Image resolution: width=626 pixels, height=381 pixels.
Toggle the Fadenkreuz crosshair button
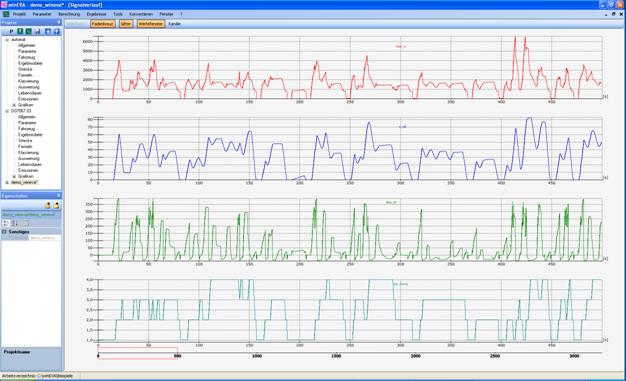(x=103, y=24)
